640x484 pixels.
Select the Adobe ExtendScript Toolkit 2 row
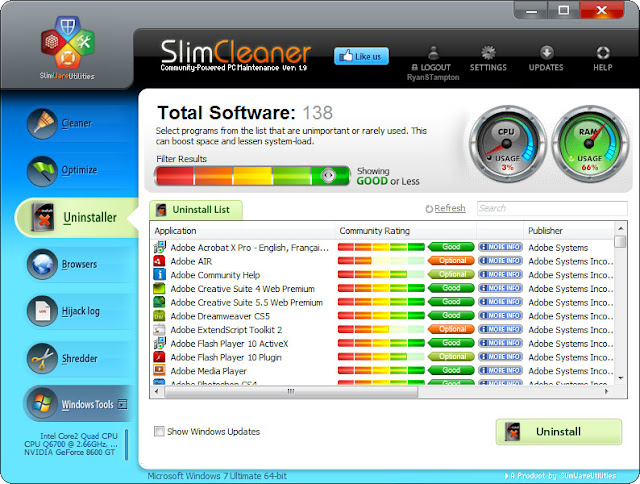point(382,329)
